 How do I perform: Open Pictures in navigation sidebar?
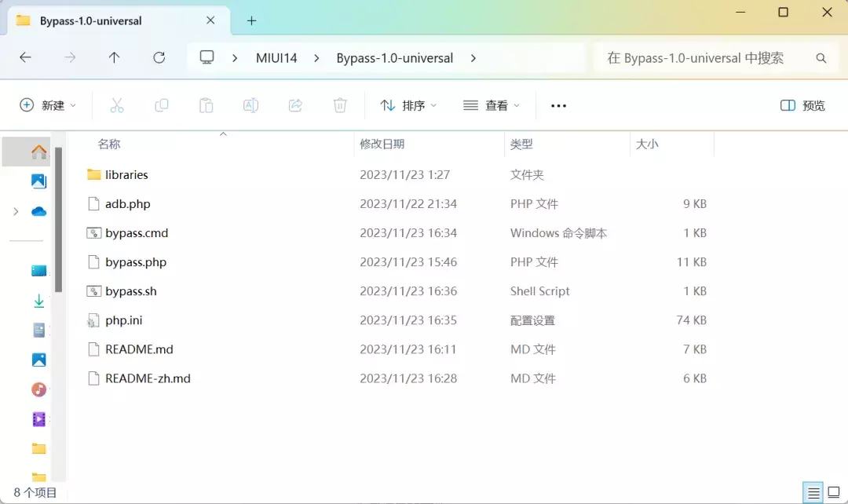click(38, 360)
